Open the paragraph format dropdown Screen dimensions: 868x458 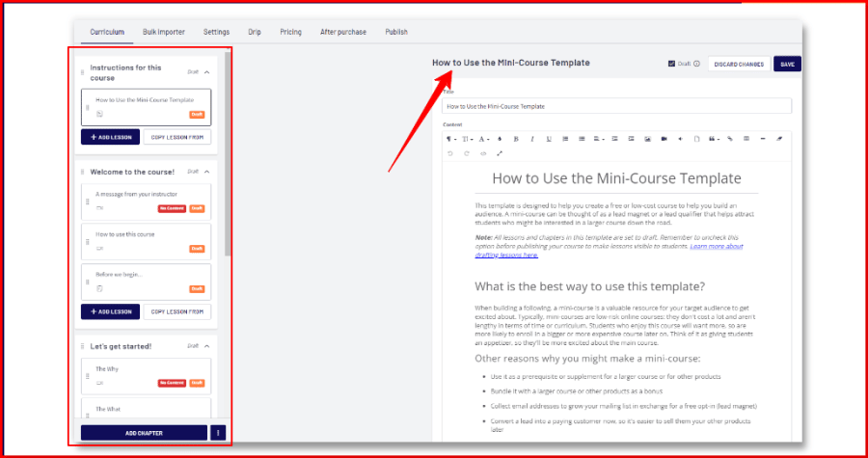[450, 139]
